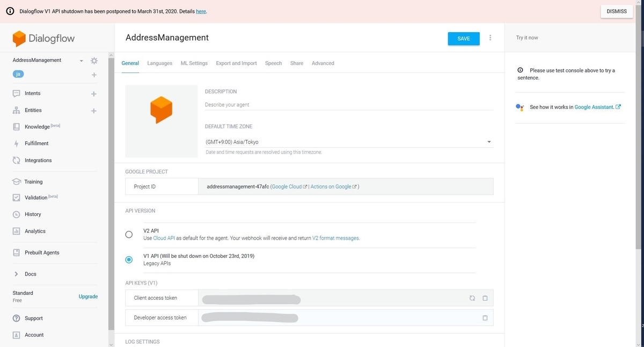
Task: Click client access token field
Action: pyautogui.click(x=346, y=298)
